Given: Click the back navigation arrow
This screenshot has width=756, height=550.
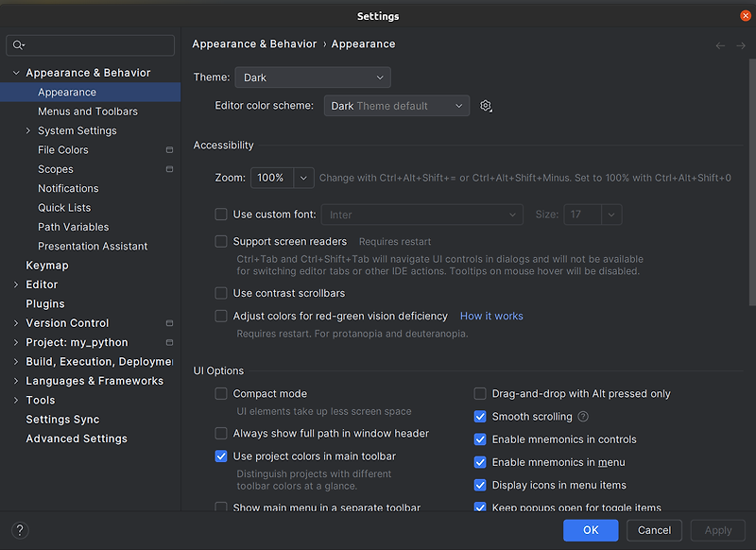Looking at the screenshot, I should (719, 44).
